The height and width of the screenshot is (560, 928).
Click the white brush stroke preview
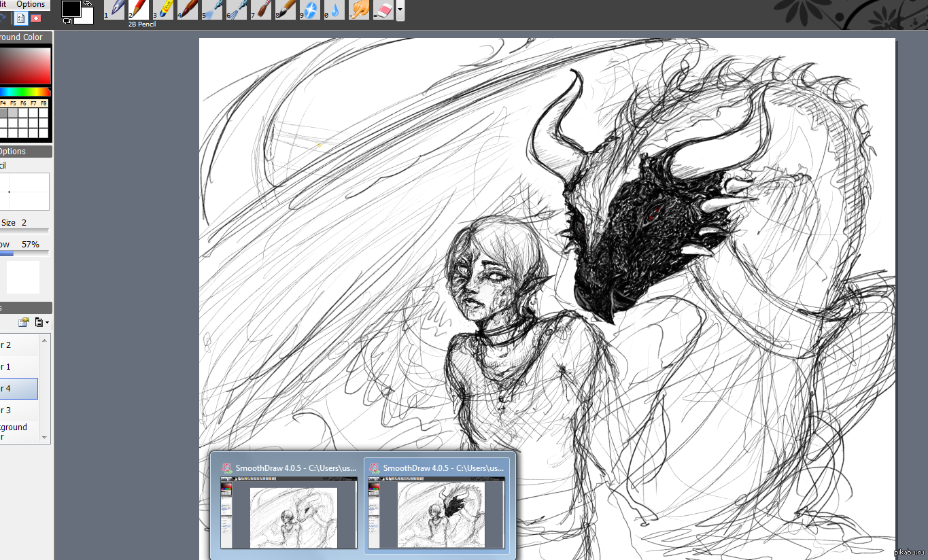[x=23, y=277]
